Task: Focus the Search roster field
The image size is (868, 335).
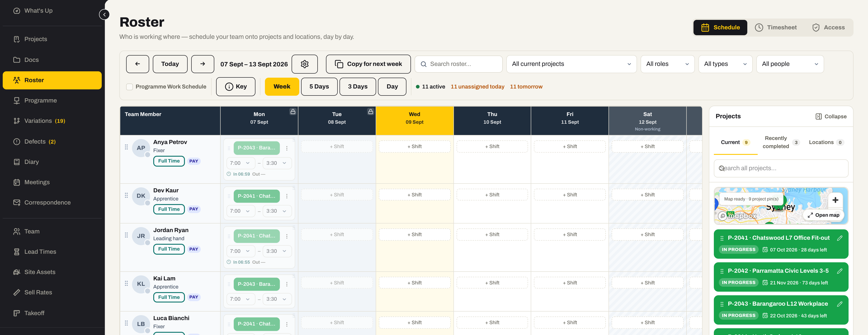Action: (x=459, y=64)
